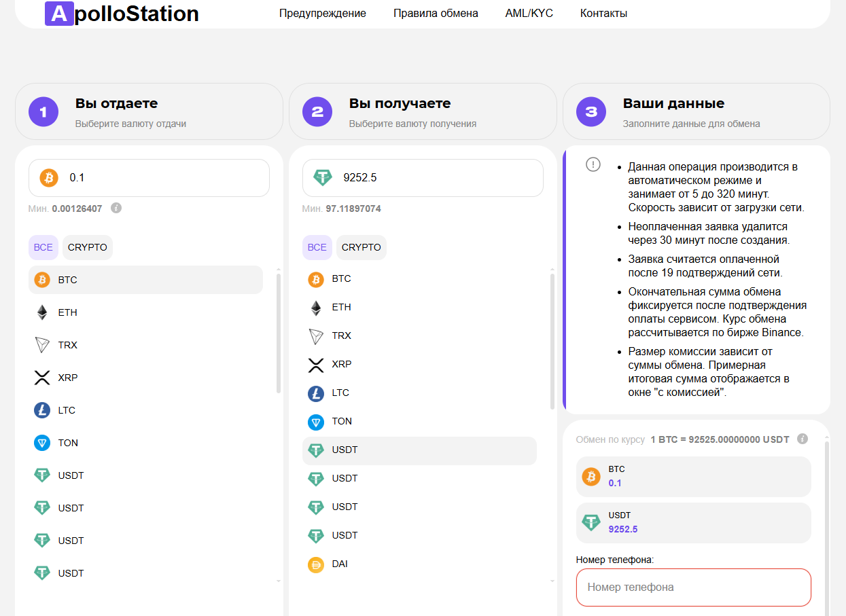
Task: Click the minimum value 97.11897074
Action: click(353, 209)
